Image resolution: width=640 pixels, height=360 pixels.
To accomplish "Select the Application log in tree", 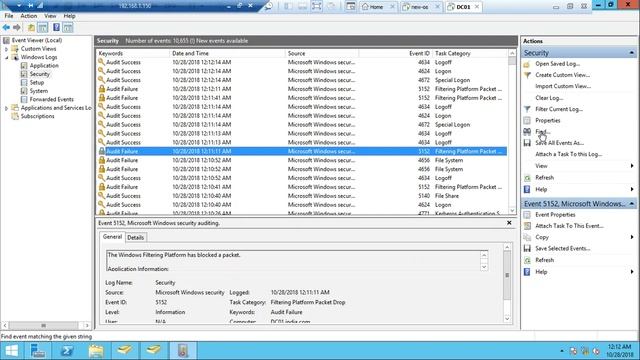I will [44, 66].
